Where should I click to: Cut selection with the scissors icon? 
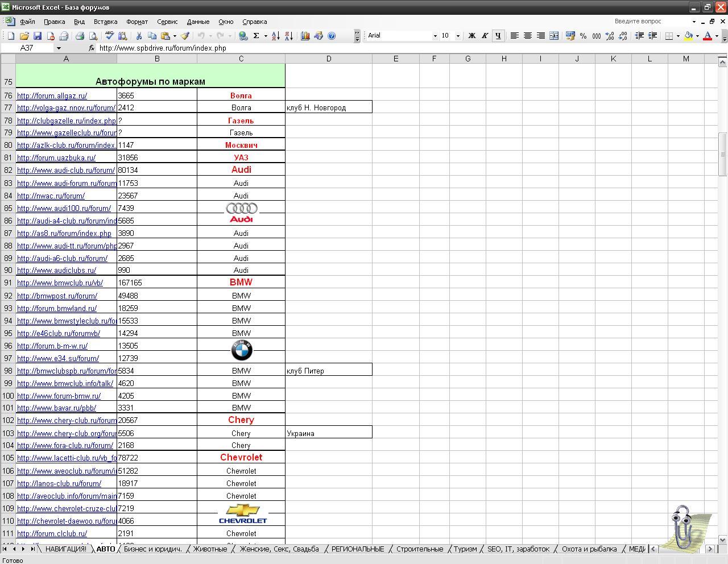(139, 36)
